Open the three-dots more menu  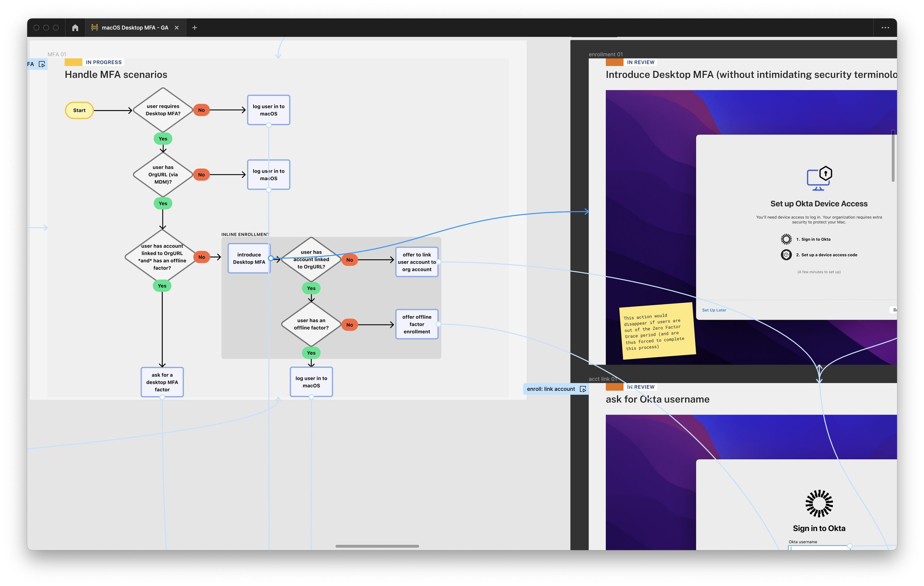click(885, 28)
